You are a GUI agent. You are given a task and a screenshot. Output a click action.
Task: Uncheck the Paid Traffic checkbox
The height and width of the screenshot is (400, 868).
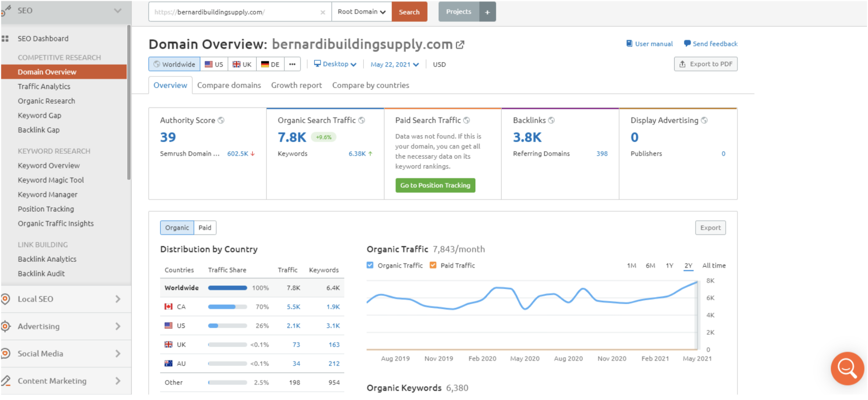point(433,265)
